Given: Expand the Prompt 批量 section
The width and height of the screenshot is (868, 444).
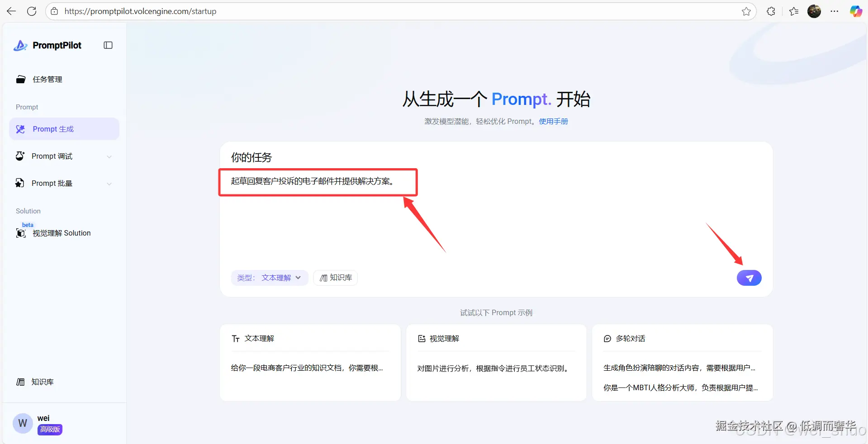Looking at the screenshot, I should (51, 183).
